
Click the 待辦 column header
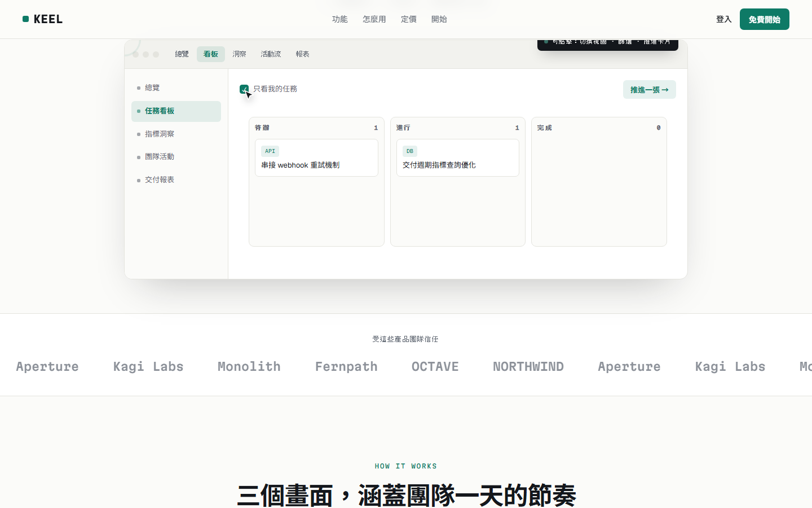tap(262, 128)
